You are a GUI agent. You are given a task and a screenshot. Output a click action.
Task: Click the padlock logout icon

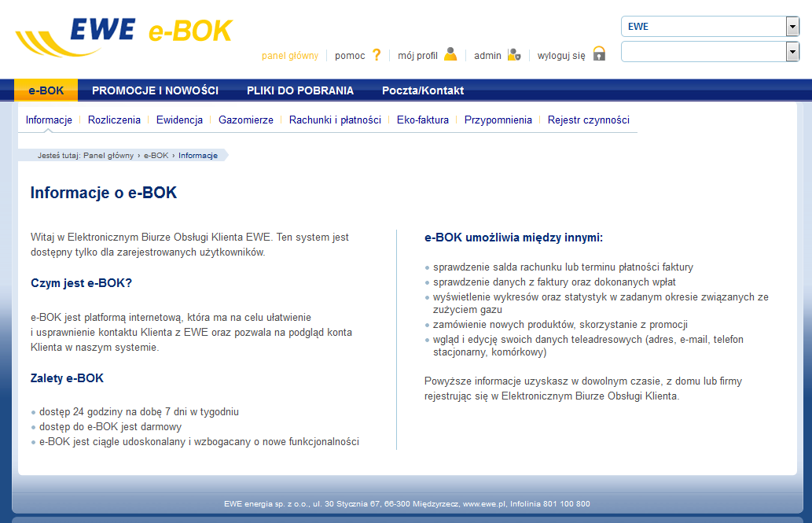point(599,53)
